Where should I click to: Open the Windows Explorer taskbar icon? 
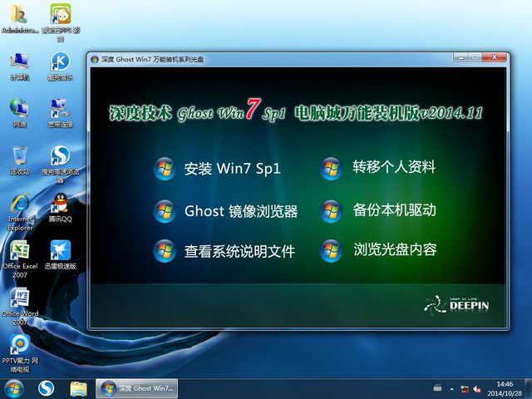78,389
